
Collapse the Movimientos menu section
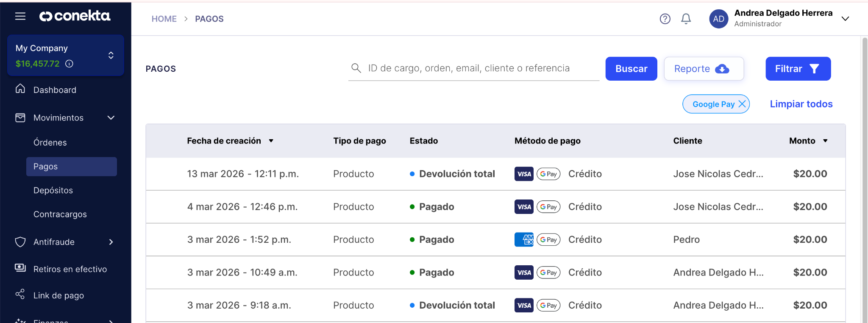coord(111,118)
